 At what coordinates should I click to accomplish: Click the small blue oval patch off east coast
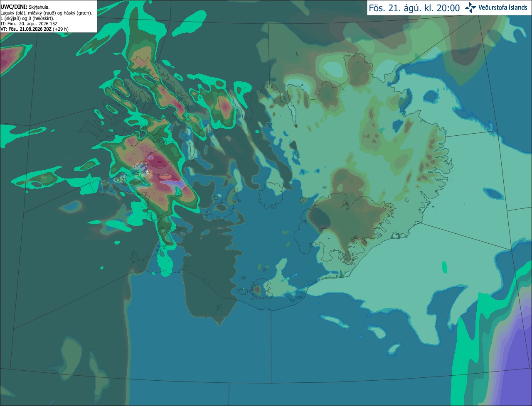(494, 193)
